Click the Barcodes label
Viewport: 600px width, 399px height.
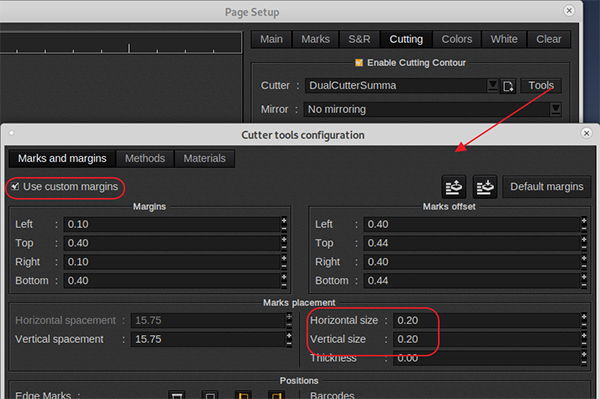332,395
